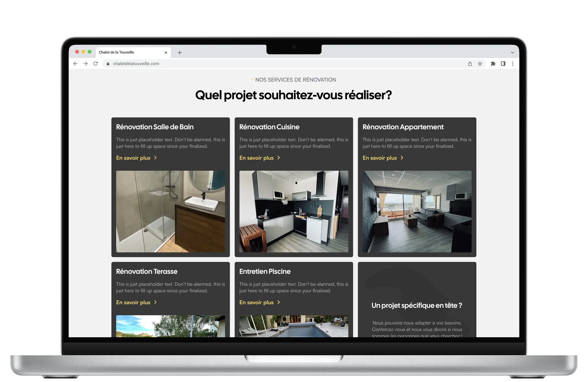
Task: Bookmark the page with the star icon
Action: pyautogui.click(x=480, y=63)
